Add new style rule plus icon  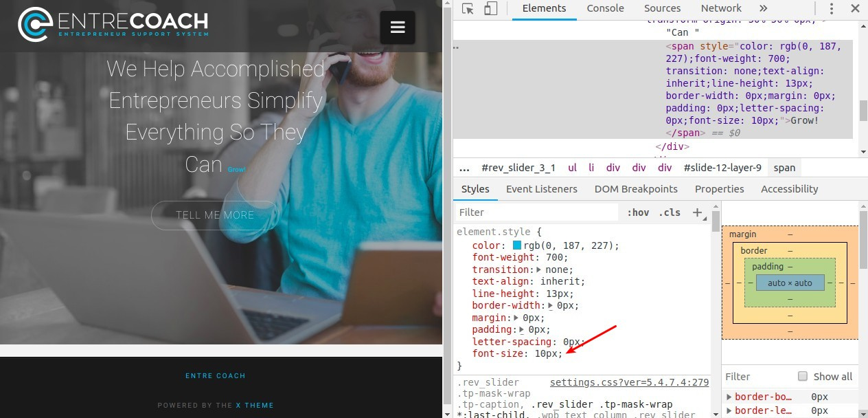tap(697, 212)
